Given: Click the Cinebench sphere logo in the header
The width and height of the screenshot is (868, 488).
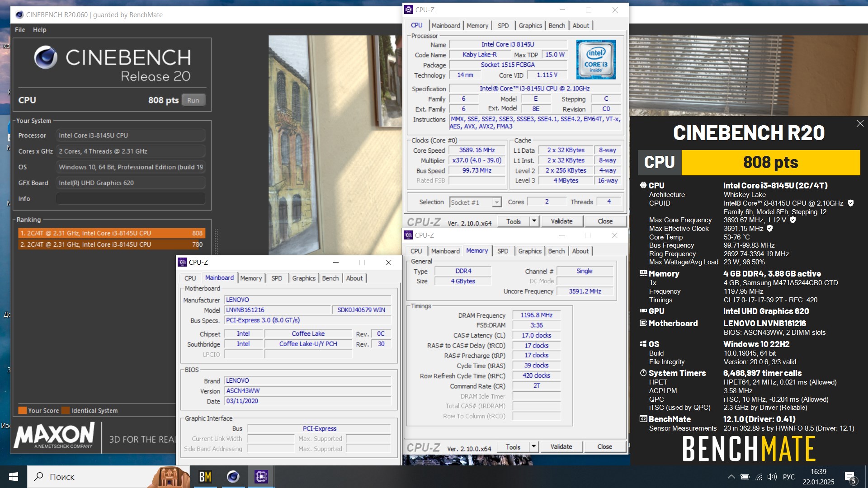Looking at the screenshot, I should [x=46, y=57].
